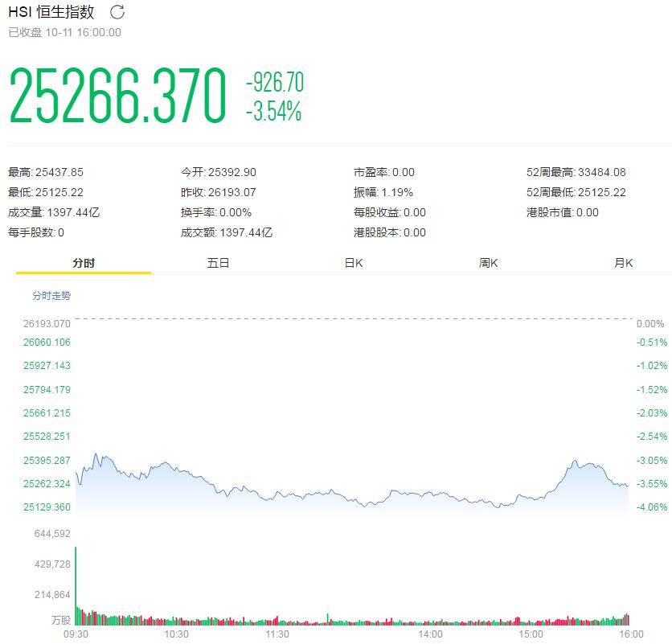The width and height of the screenshot is (672, 644).
Task: Select the 分时 chart tab
Action: pyautogui.click(x=83, y=263)
